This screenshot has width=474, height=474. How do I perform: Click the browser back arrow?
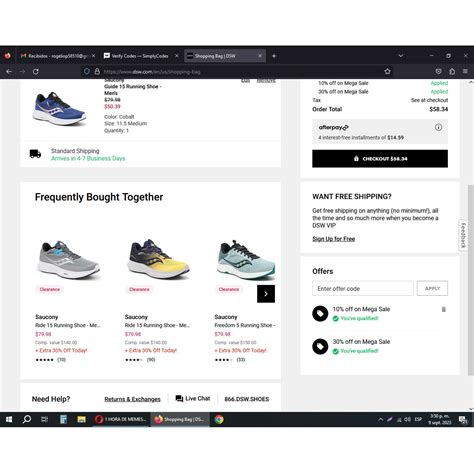(x=9, y=71)
